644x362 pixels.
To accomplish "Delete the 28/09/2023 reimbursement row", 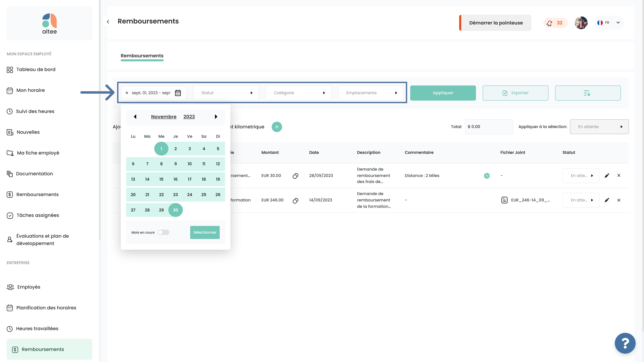I will (x=619, y=175).
